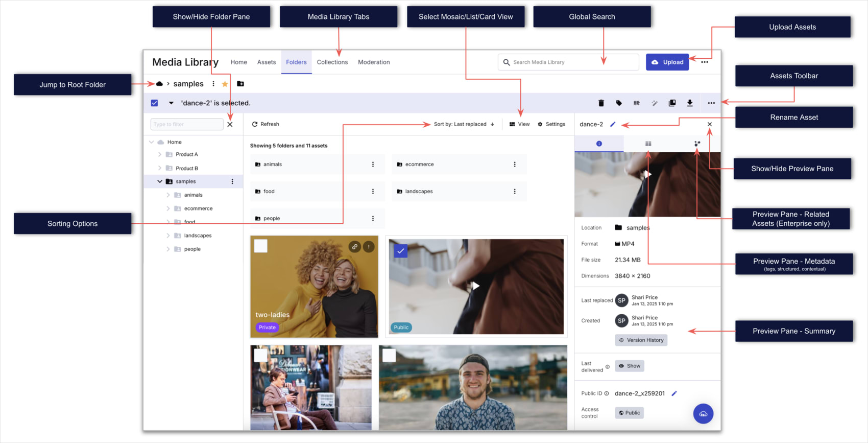The width and height of the screenshot is (868, 443).
Task: Collapse the Home tree node
Action: [151, 142]
